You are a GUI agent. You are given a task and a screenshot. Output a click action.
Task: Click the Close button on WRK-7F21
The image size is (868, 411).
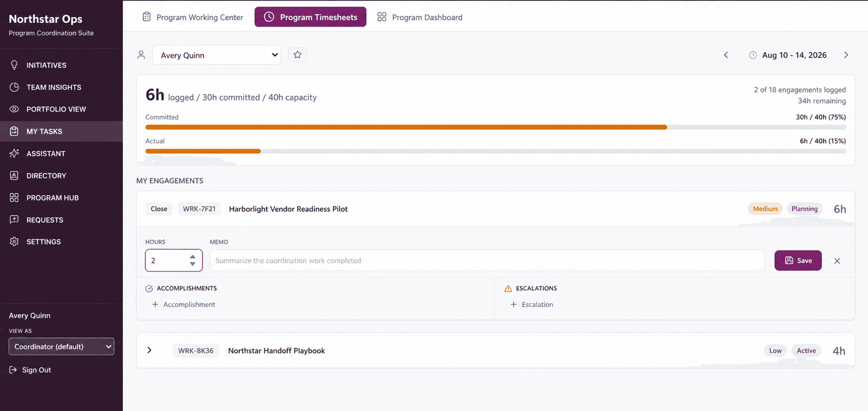[x=159, y=209]
